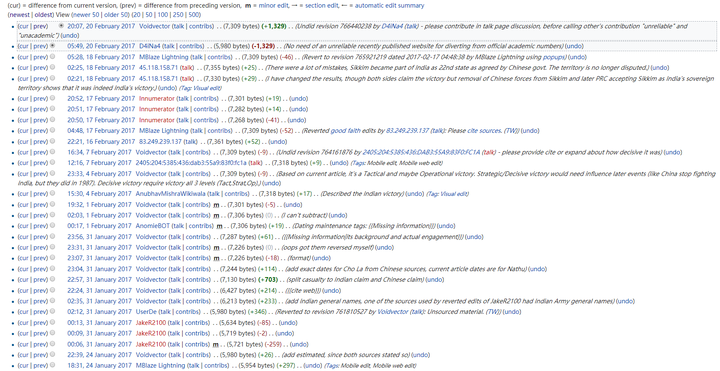The image size is (720, 371).
Task: Open talk page of 45.118.158.71 in 02:25 row
Action: (187, 67)
